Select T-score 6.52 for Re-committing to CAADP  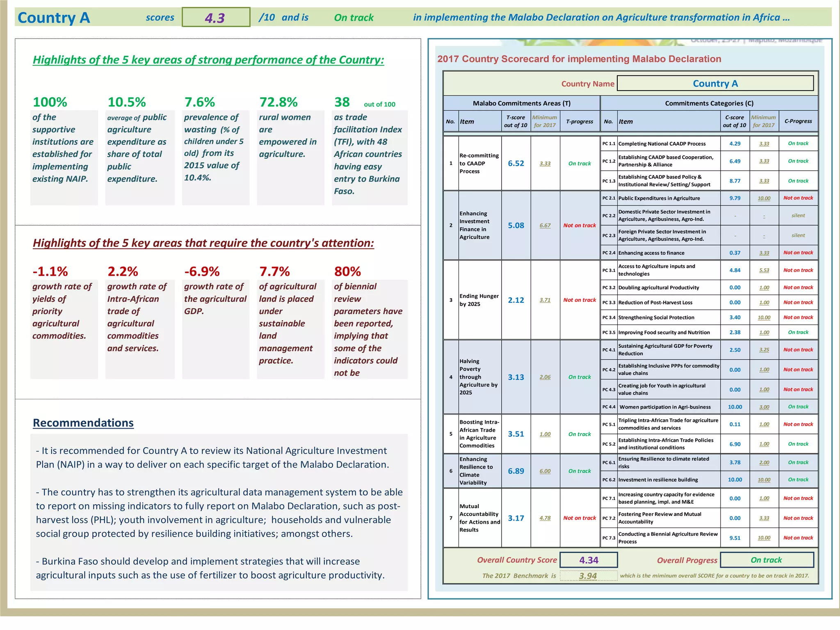click(x=516, y=163)
